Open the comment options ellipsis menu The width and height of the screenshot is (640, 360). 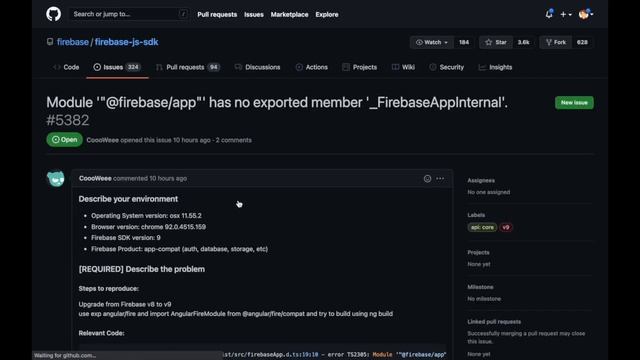[x=440, y=178]
